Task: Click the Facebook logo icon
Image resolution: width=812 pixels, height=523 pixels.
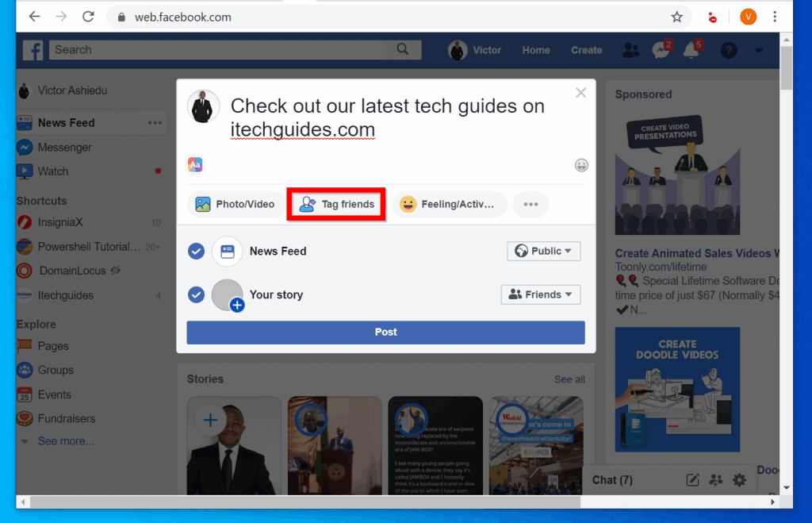Action: [x=33, y=50]
